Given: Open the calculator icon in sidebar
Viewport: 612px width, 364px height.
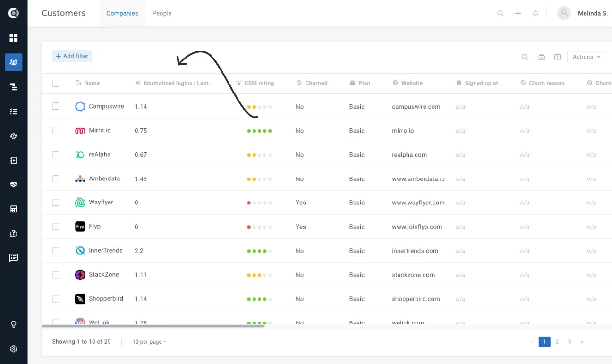Looking at the screenshot, I should [14, 209].
